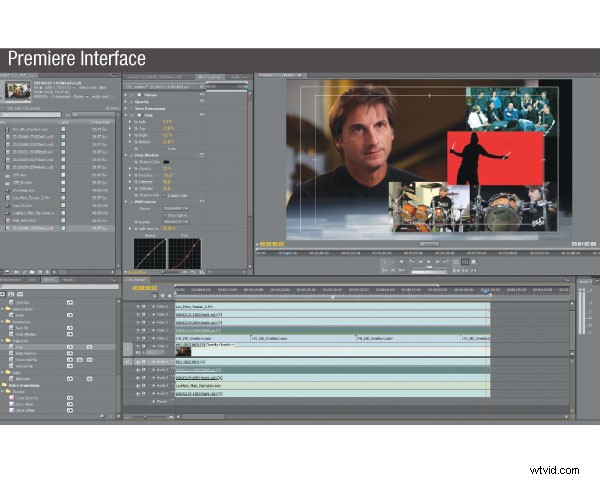
Task: Click the Output icon right of Safe Margins
Action: click(x=474, y=262)
